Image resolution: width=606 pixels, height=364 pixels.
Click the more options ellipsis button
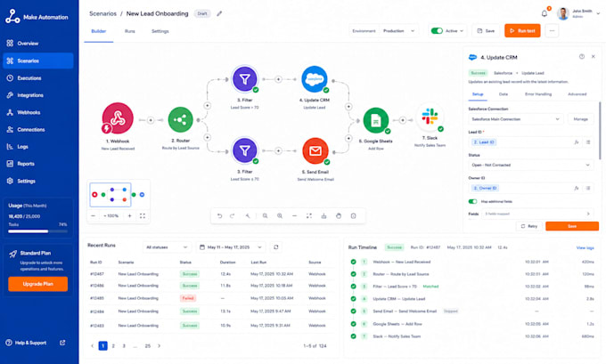[552, 31]
